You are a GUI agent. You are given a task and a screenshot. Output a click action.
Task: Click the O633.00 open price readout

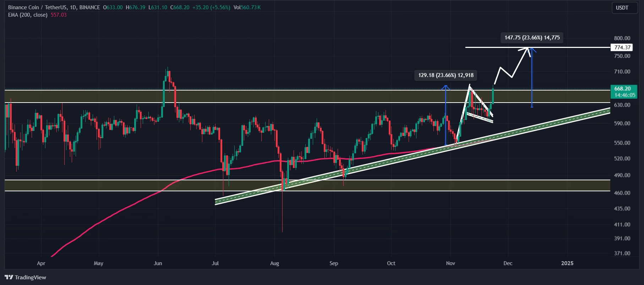(113, 7)
